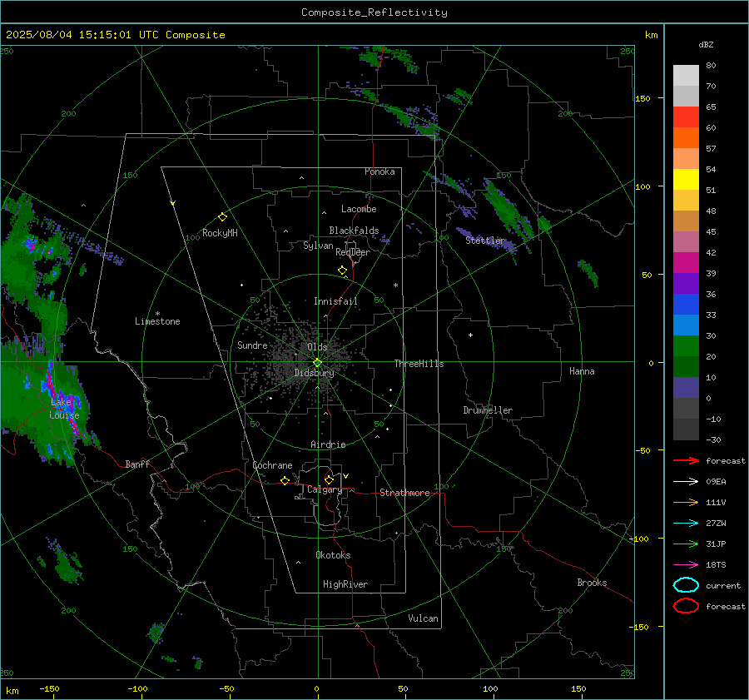Click the Sundre label

point(252,345)
